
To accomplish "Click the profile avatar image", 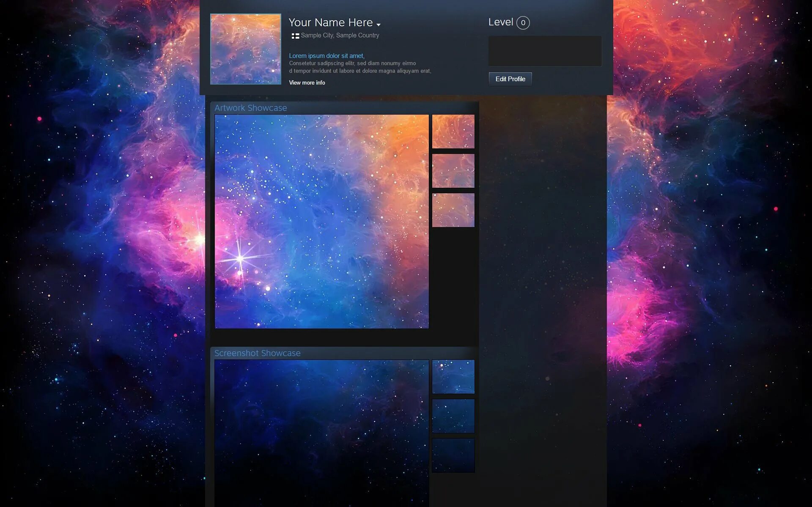I will click(246, 49).
